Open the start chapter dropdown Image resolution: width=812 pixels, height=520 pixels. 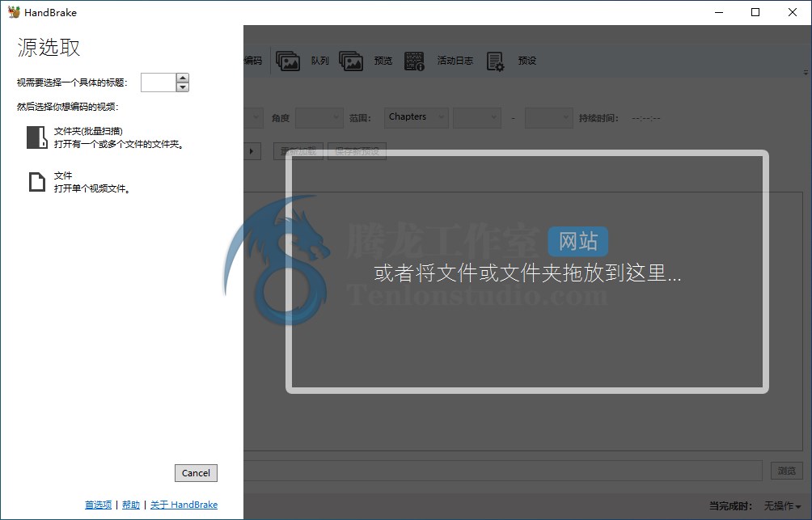point(477,117)
